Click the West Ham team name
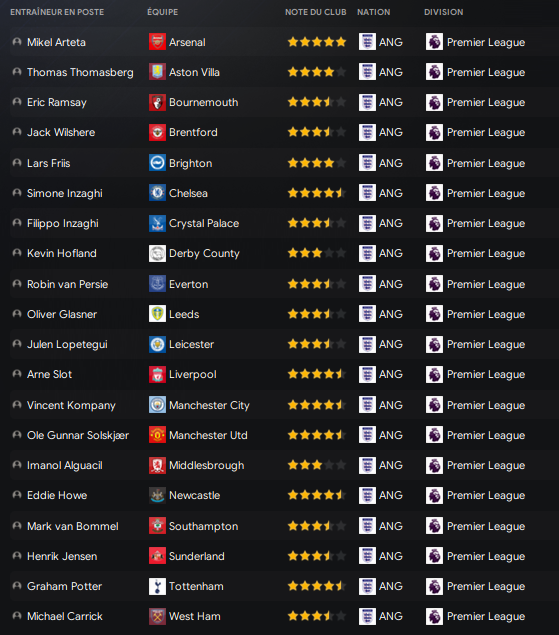 (x=195, y=616)
